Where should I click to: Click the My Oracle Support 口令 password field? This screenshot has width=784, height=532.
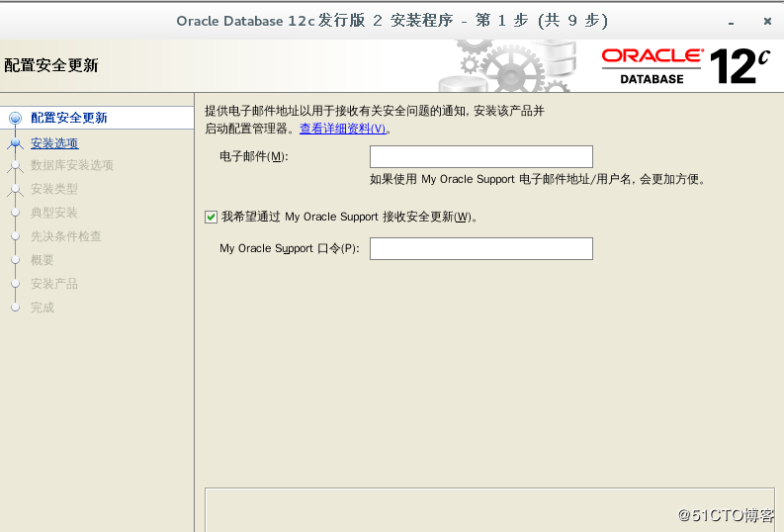click(481, 248)
